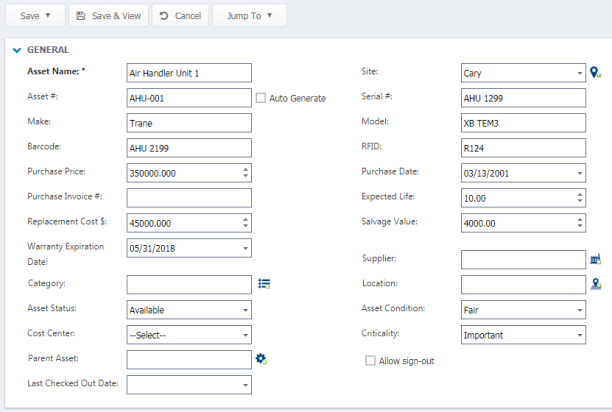
Task: Click the Supplier input field
Action: coord(523,259)
